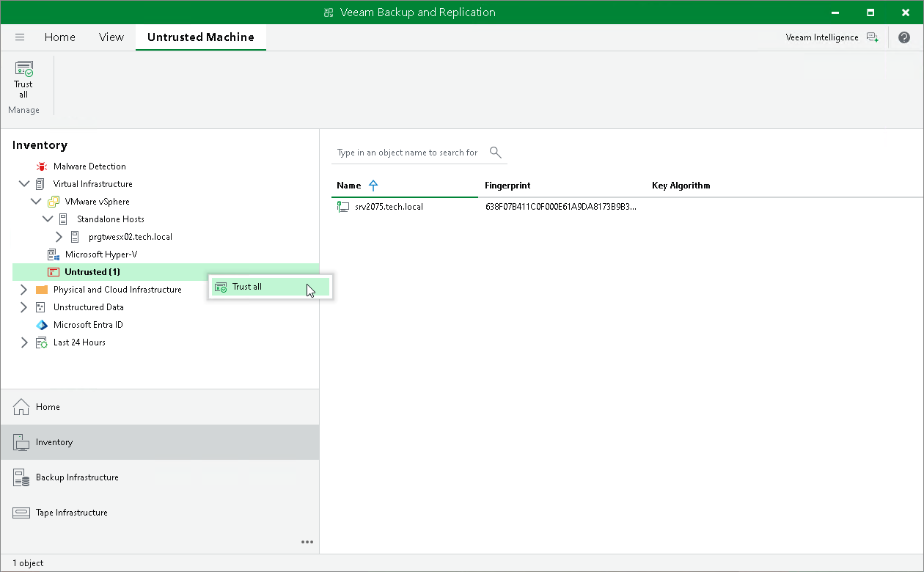Expand the prgtwesx02.tech.local host
The height and width of the screenshot is (572, 924).
59,237
